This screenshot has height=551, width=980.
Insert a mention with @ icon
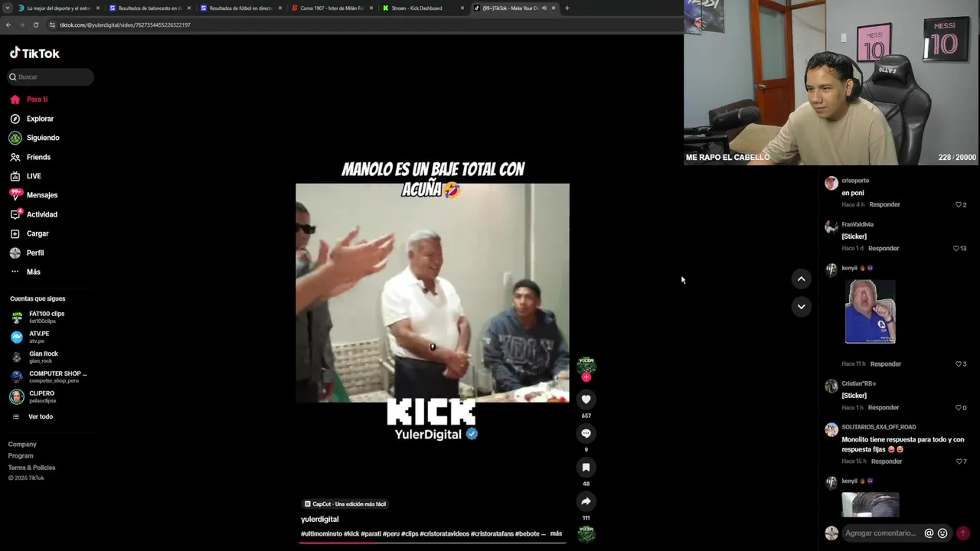tap(929, 533)
